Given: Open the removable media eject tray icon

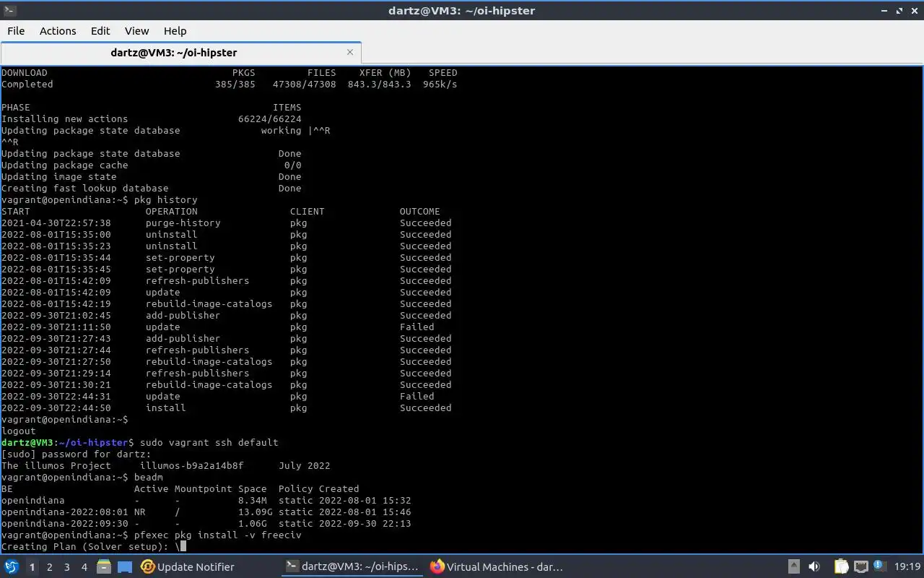Looking at the screenshot, I should click(x=793, y=567).
